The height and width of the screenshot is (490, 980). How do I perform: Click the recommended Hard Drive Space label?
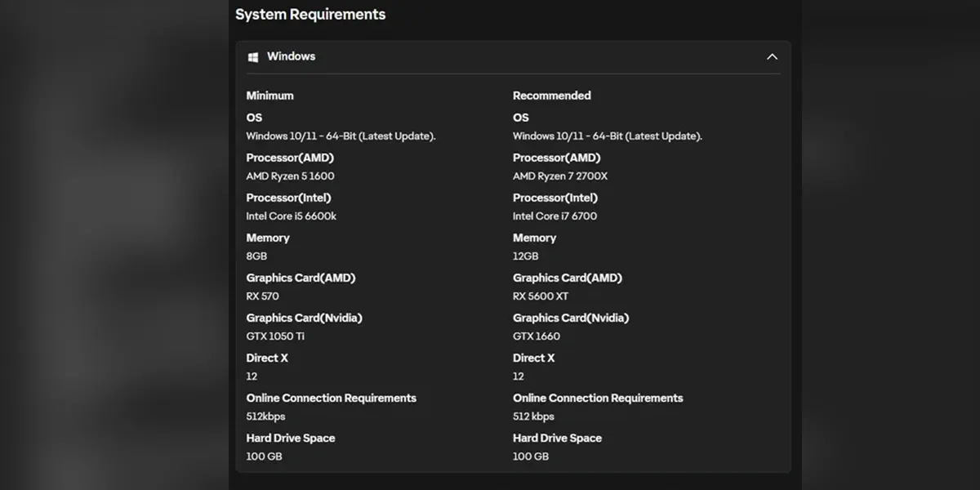coord(557,438)
